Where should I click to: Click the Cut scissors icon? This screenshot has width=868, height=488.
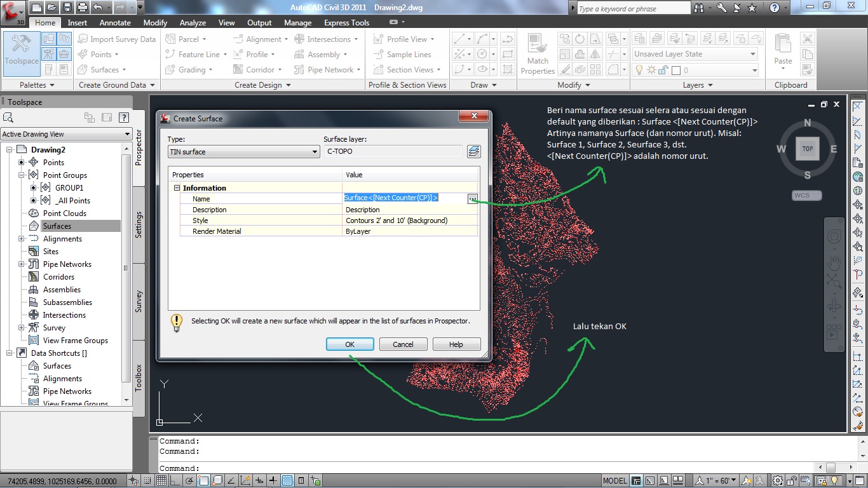point(808,39)
